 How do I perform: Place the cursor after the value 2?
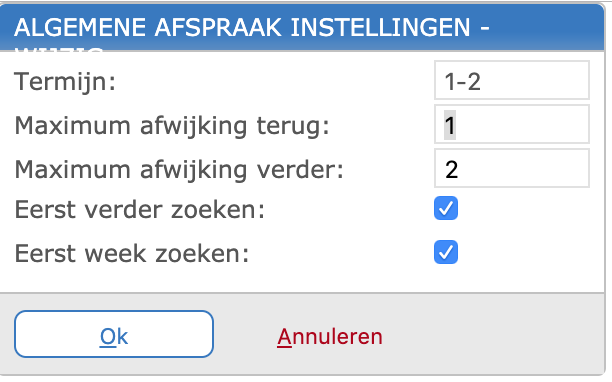coord(461,169)
